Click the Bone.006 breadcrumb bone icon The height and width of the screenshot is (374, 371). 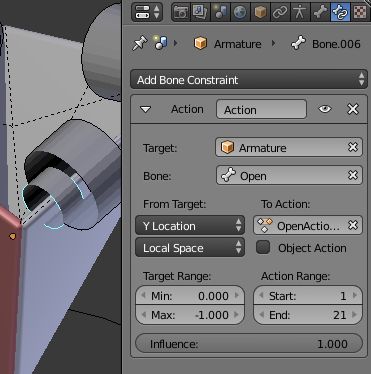298,44
